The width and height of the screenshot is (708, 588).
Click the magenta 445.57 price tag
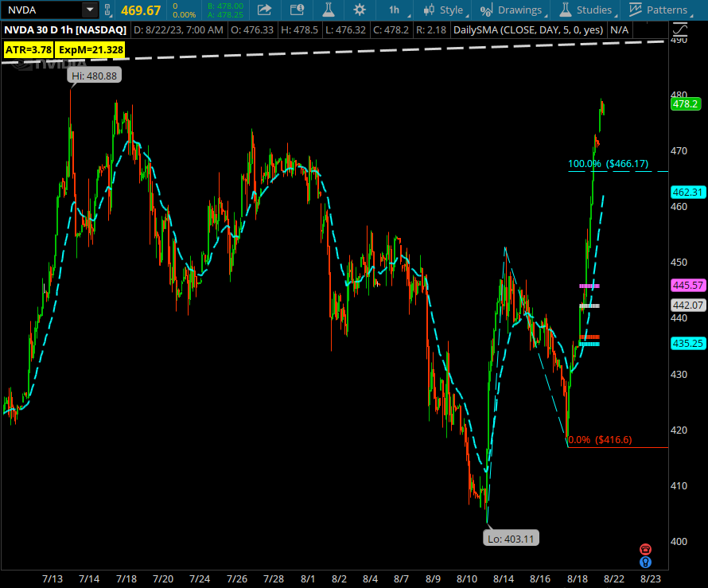(687, 286)
